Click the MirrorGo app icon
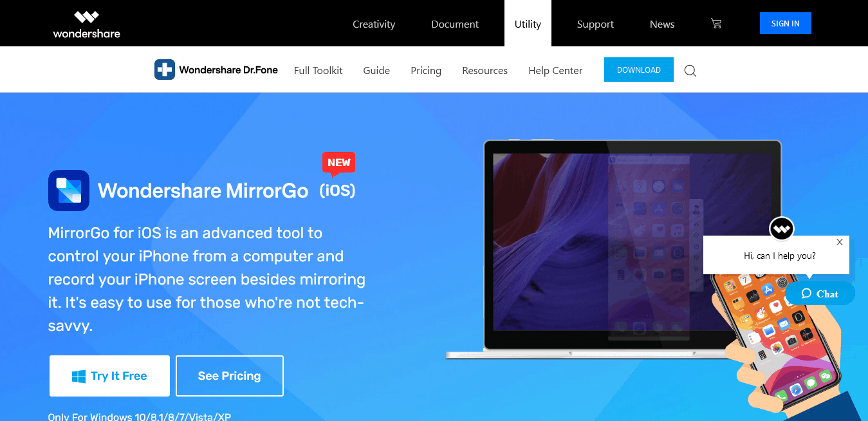 [x=69, y=191]
